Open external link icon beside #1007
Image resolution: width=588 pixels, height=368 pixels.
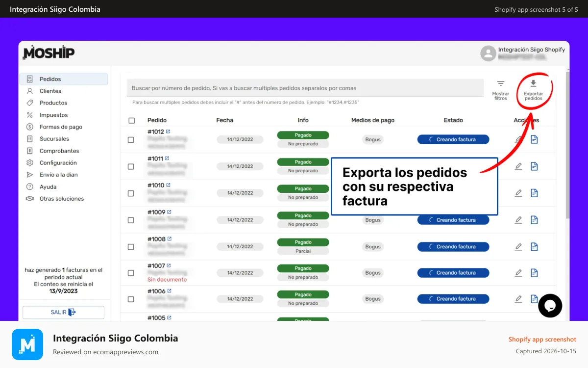tap(169, 265)
